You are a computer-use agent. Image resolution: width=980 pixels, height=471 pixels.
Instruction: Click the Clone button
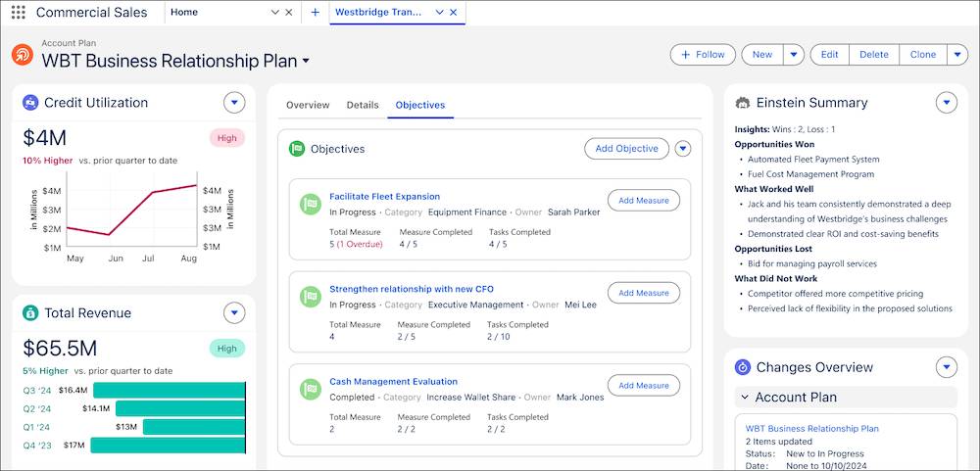[x=923, y=55]
